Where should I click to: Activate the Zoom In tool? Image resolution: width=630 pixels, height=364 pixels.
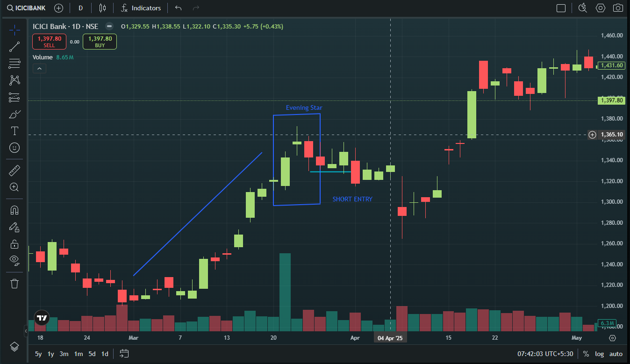tap(14, 187)
